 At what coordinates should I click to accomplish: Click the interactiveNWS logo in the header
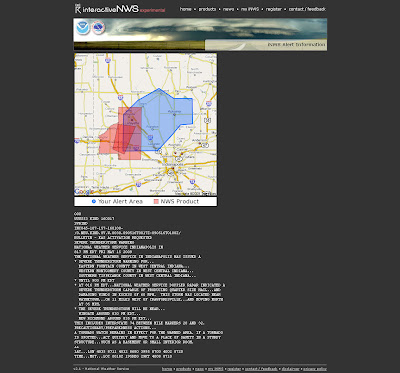point(106,9)
